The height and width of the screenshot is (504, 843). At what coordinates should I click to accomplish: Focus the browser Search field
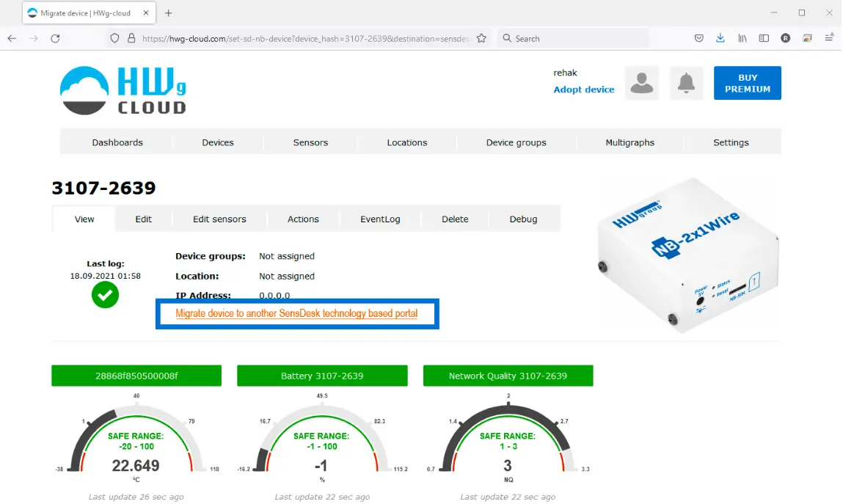click(x=572, y=39)
